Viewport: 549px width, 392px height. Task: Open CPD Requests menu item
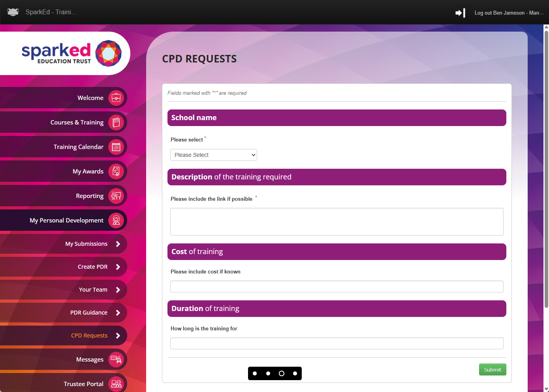pos(89,335)
